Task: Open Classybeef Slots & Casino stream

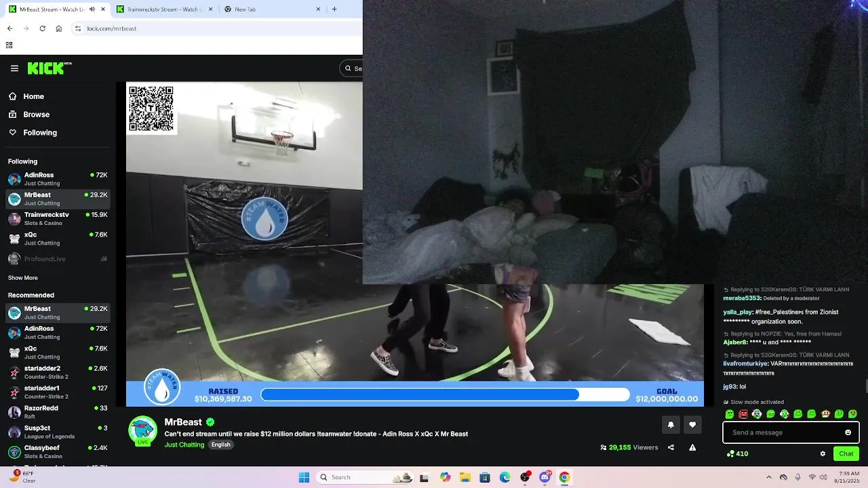Action: click(58, 451)
